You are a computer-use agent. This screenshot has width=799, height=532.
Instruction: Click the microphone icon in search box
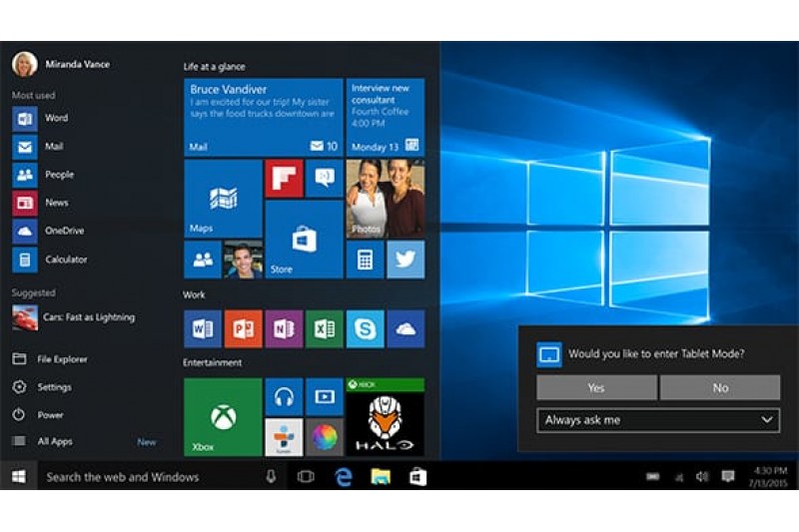tap(271, 476)
